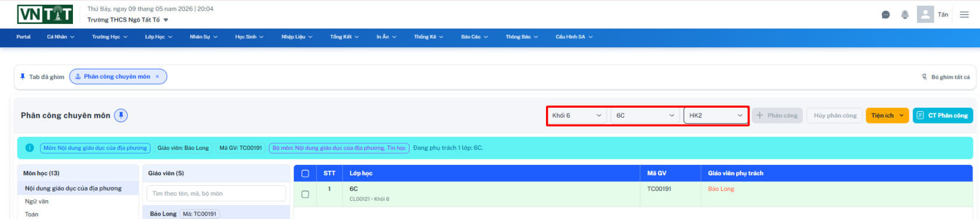Expand the In Ấn menu
This screenshot has width=980, height=219.
[386, 37]
